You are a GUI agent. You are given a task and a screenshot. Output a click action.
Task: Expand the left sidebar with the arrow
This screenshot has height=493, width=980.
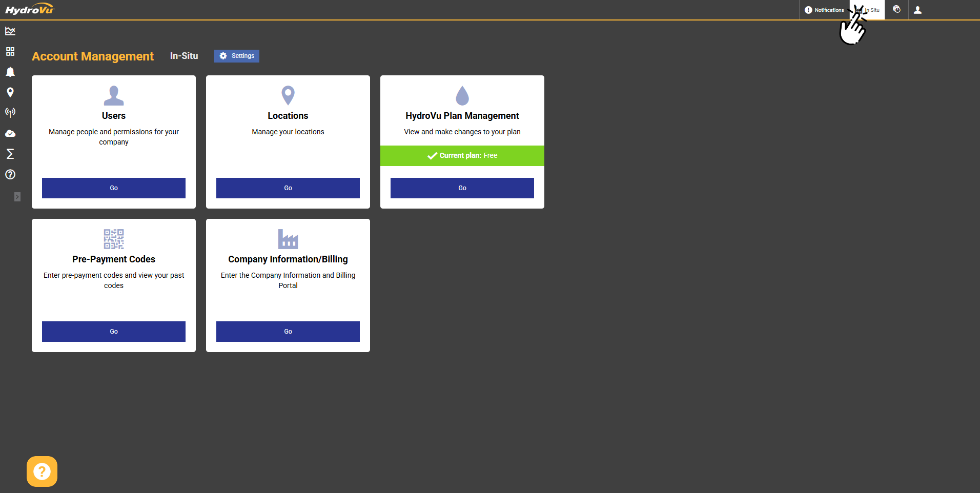click(17, 197)
